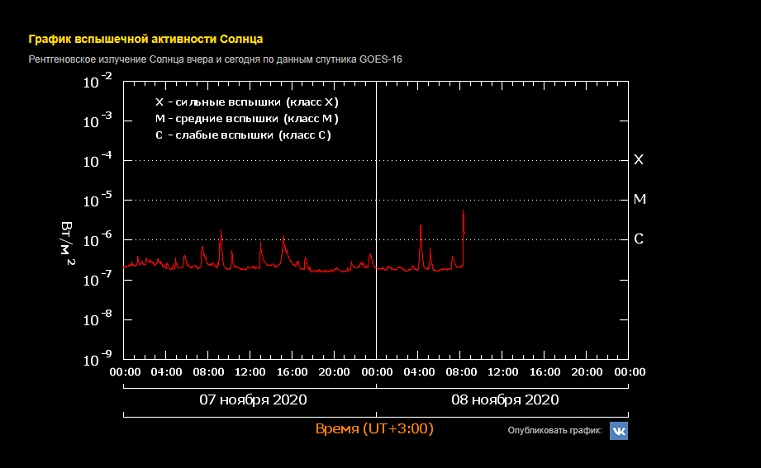
Task: Click the X class legend line
Action: tap(248, 102)
